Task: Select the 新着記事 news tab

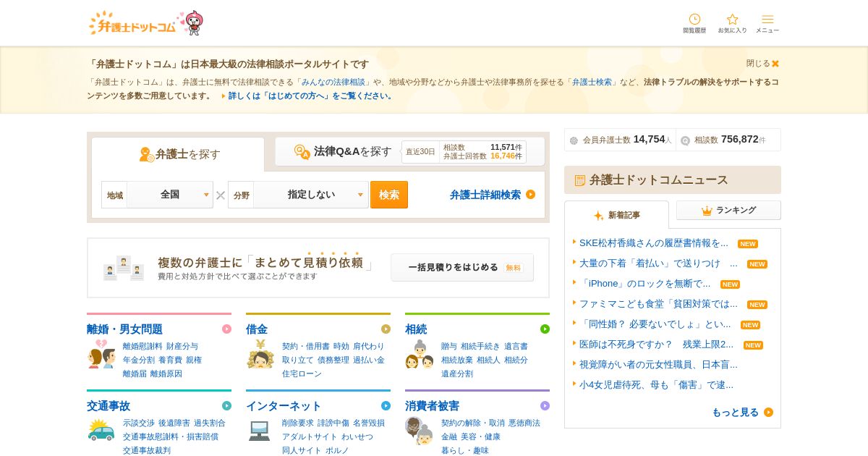Action: click(x=616, y=215)
